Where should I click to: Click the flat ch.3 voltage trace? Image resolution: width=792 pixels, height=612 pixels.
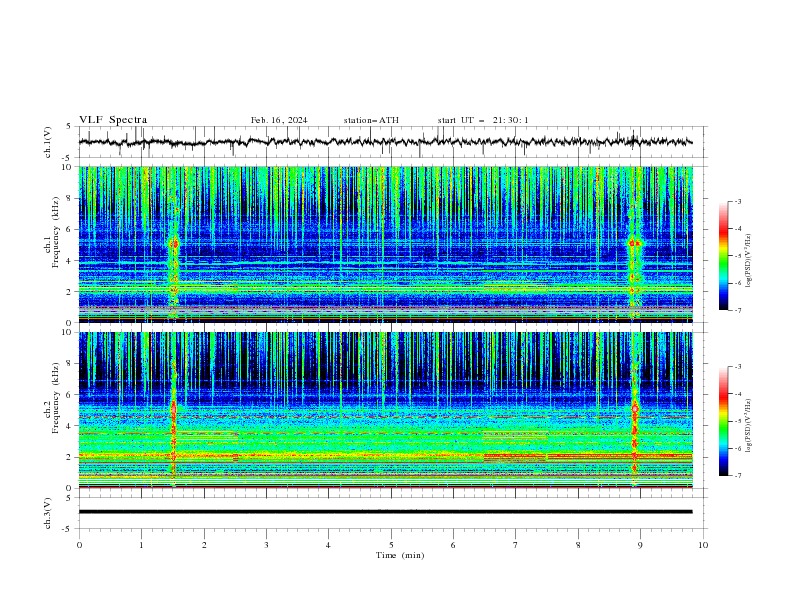(x=385, y=512)
